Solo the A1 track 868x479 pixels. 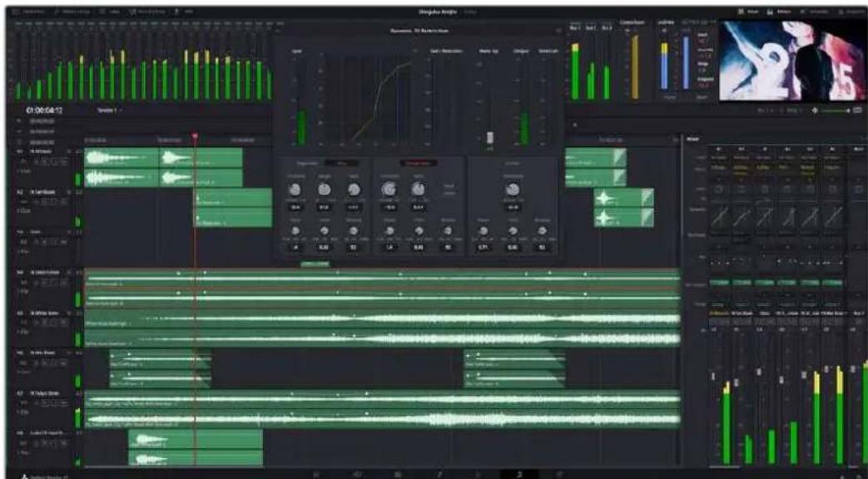(x=56, y=161)
